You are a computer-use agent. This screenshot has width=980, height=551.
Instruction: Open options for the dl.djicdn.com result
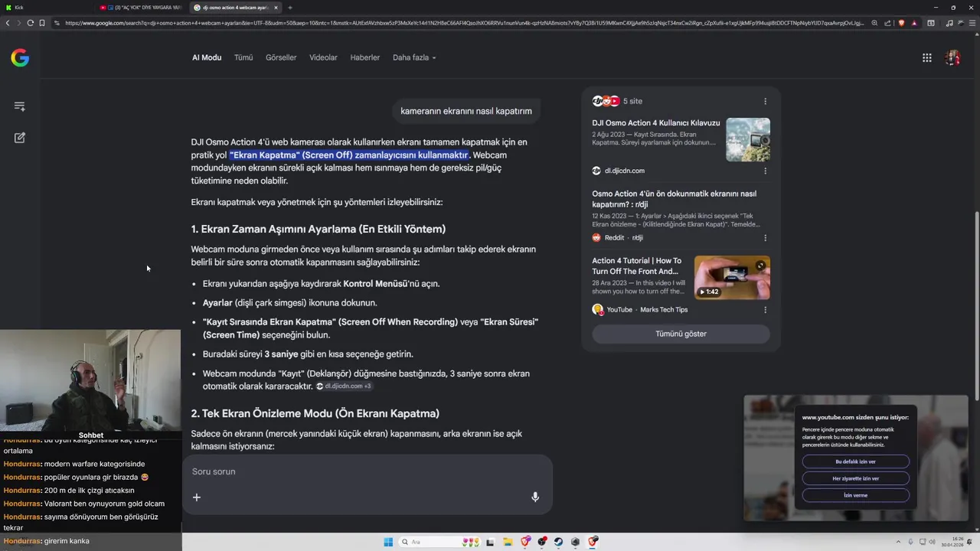(x=765, y=171)
